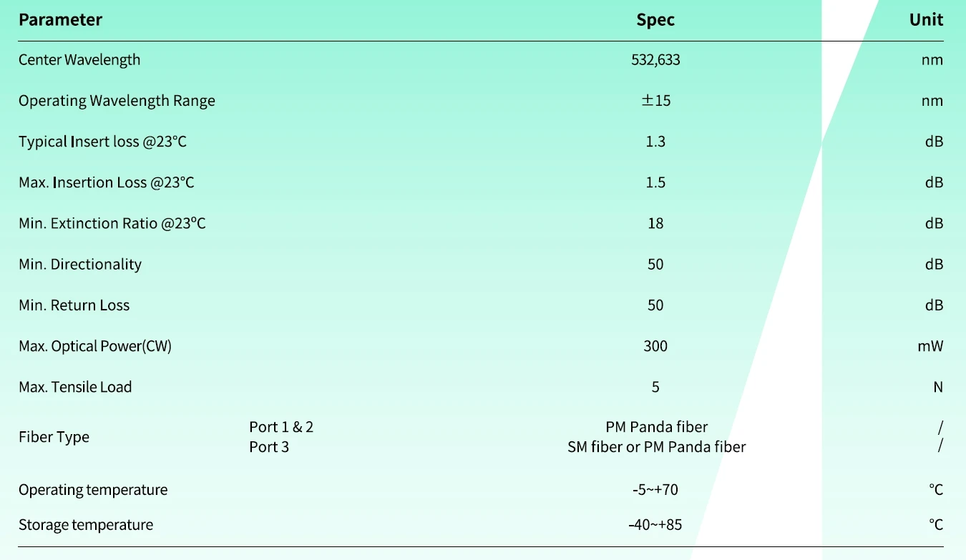
Task: Click SM fiber or PM Panda fiber
Action: (x=656, y=447)
